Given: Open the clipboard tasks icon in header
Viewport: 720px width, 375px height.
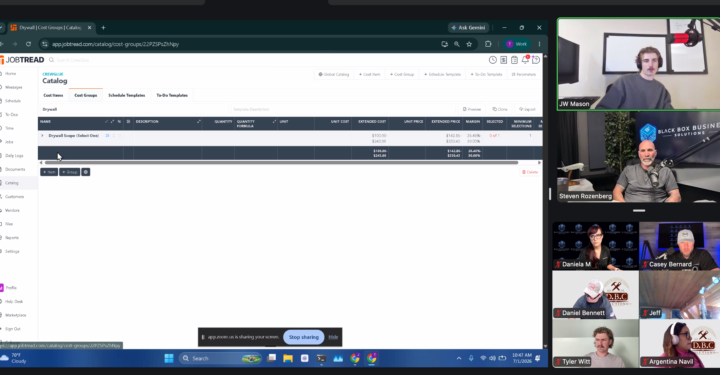Looking at the screenshot, I should pyautogui.click(x=514, y=60).
